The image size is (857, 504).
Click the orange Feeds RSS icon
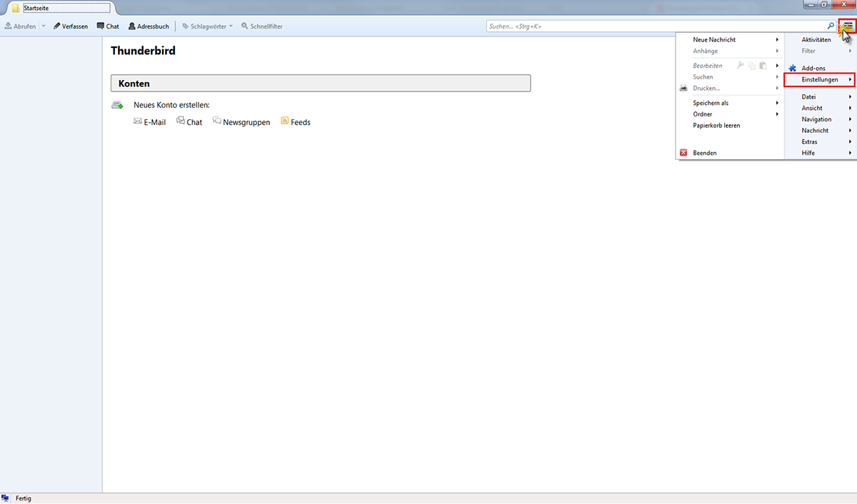pos(285,121)
